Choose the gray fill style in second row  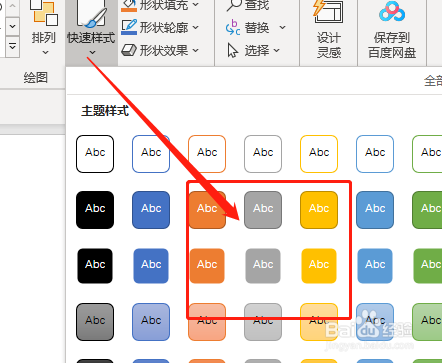coord(263,210)
